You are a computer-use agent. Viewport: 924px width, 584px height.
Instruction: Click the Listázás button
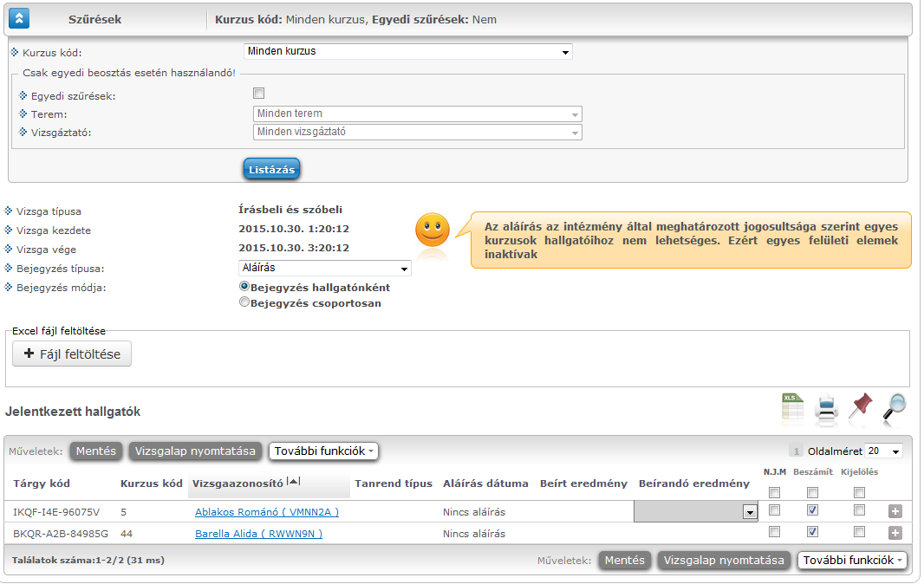(x=271, y=169)
